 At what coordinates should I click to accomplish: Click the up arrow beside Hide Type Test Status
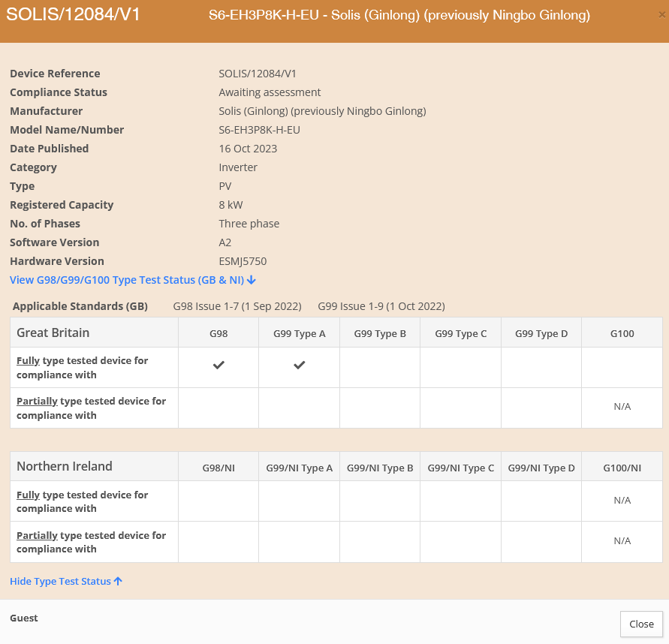coord(118,581)
